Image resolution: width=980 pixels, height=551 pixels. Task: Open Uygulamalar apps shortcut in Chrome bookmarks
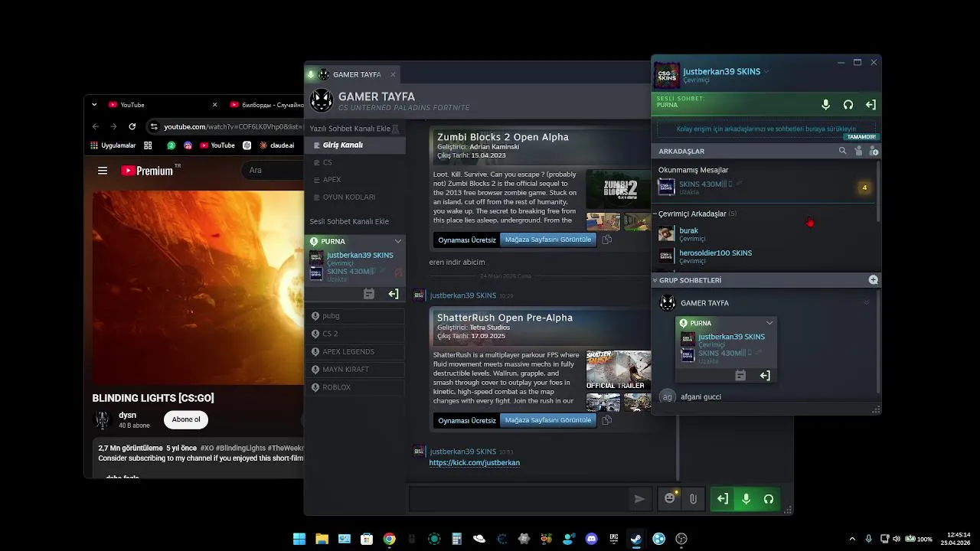[x=113, y=145]
